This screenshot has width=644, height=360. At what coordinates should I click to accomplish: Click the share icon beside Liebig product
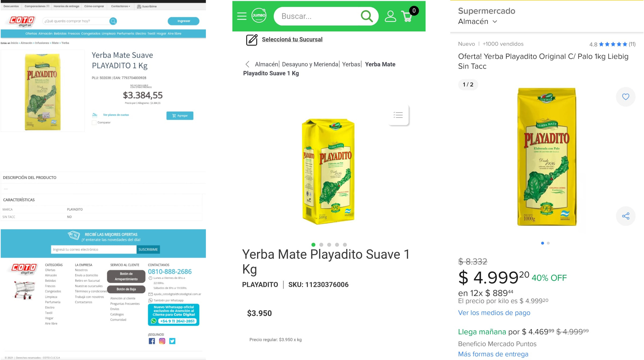point(625,216)
